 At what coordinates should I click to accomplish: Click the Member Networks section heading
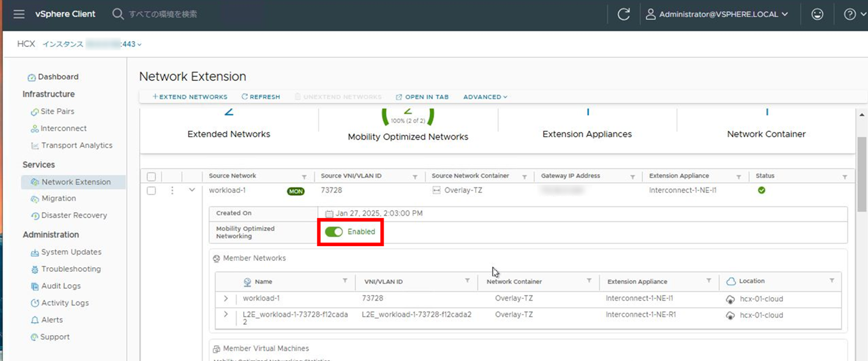(254, 258)
